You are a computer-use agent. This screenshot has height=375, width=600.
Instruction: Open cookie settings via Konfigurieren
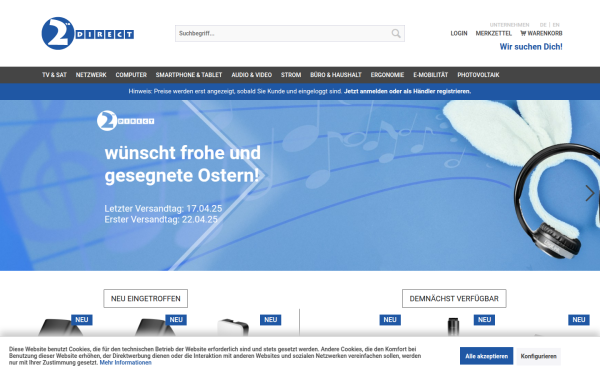538,356
